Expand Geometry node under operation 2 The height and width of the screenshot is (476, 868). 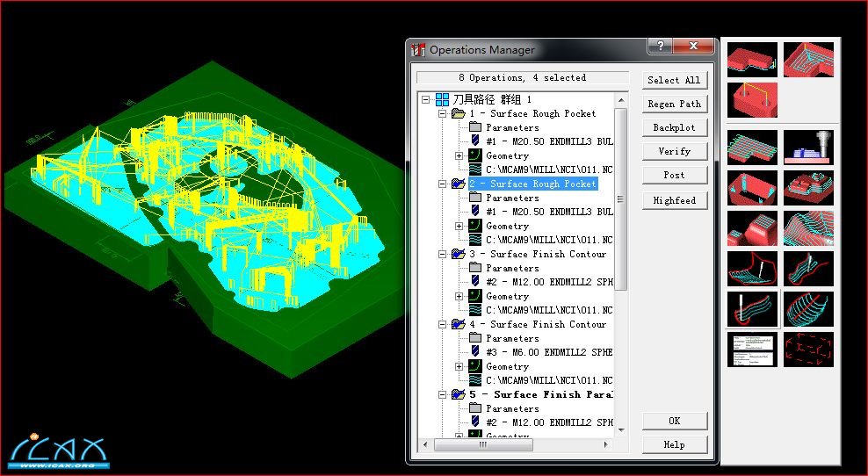click(x=459, y=227)
